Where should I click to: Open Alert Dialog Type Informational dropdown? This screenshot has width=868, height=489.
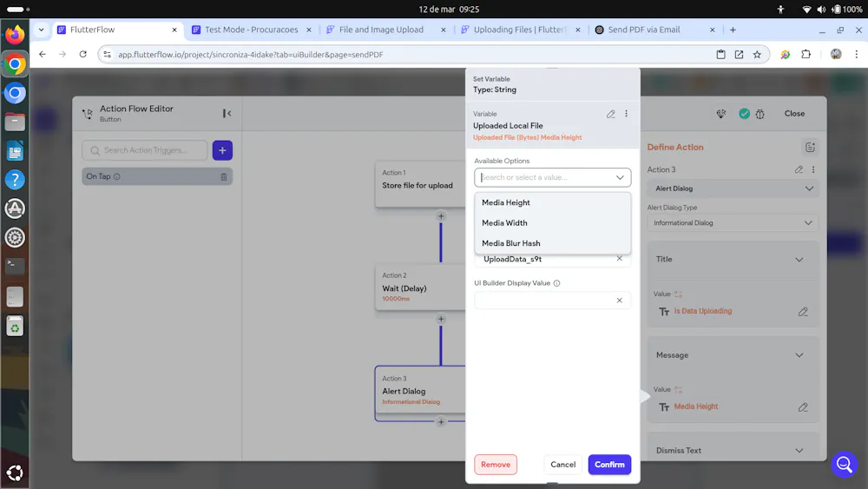pos(733,222)
